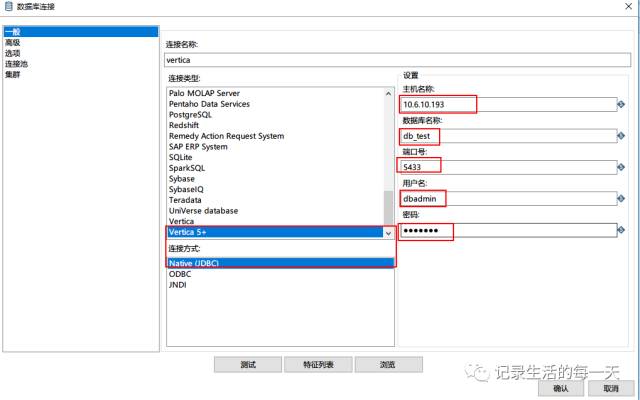This screenshot has width=640, height=400.
Task: Cancel with the 取消 button
Action: 611,389
